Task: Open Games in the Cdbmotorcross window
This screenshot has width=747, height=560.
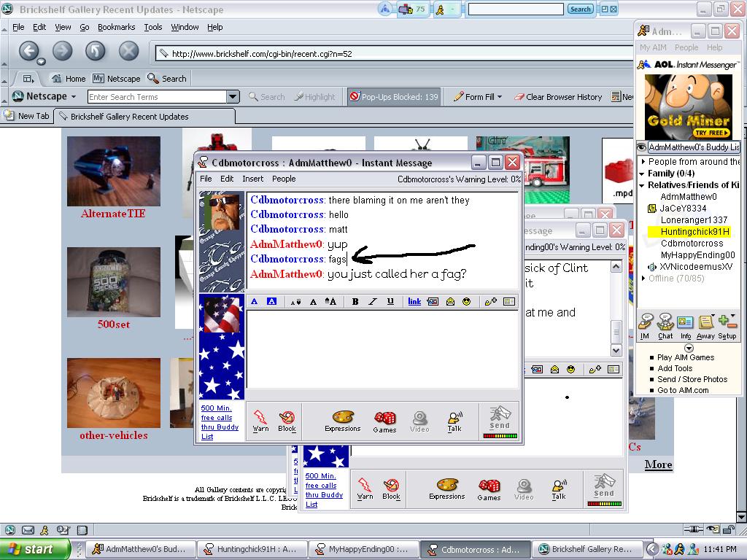Action: [x=384, y=422]
